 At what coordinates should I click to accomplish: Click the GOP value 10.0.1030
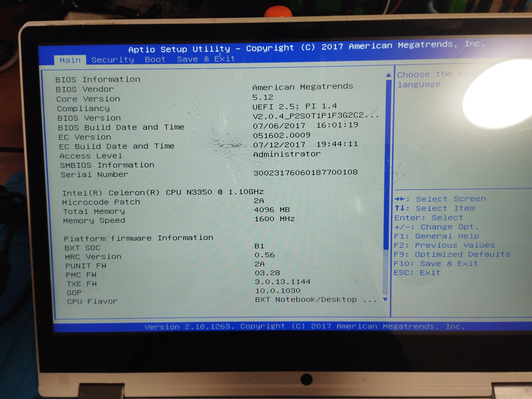tap(278, 291)
